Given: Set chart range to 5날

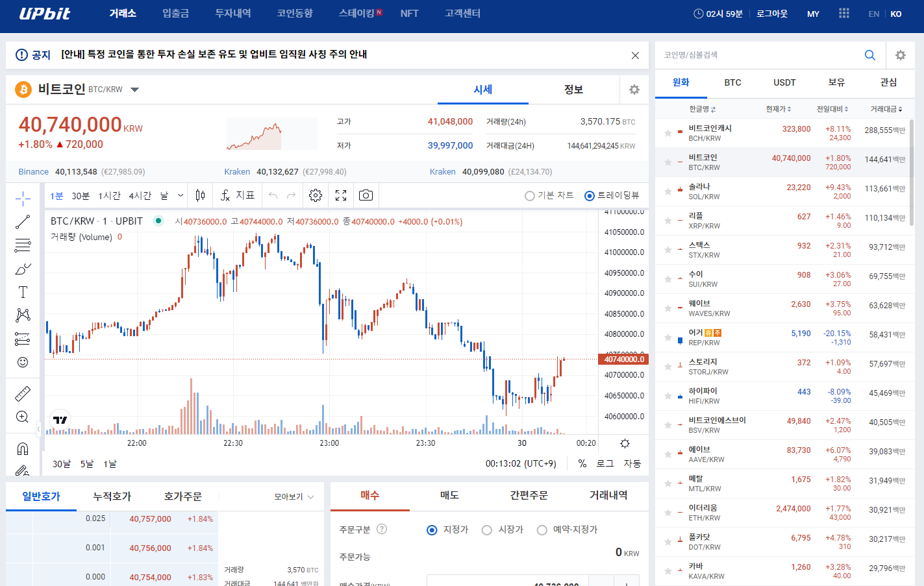Looking at the screenshot, I should [x=87, y=463].
